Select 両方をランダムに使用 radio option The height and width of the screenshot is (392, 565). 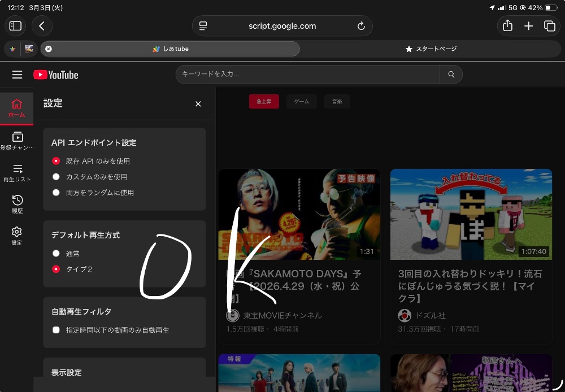pyautogui.click(x=56, y=193)
